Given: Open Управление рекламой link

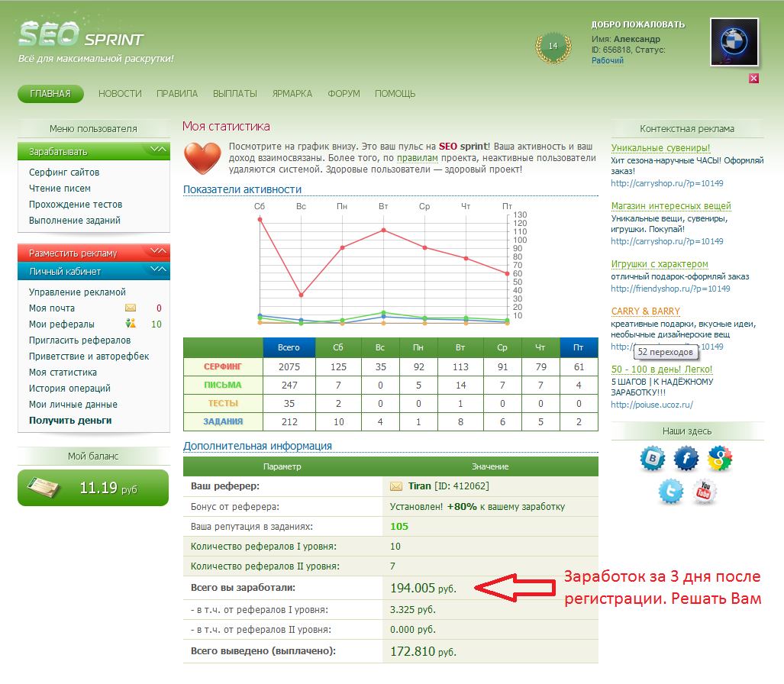Looking at the screenshot, I should coord(77,292).
